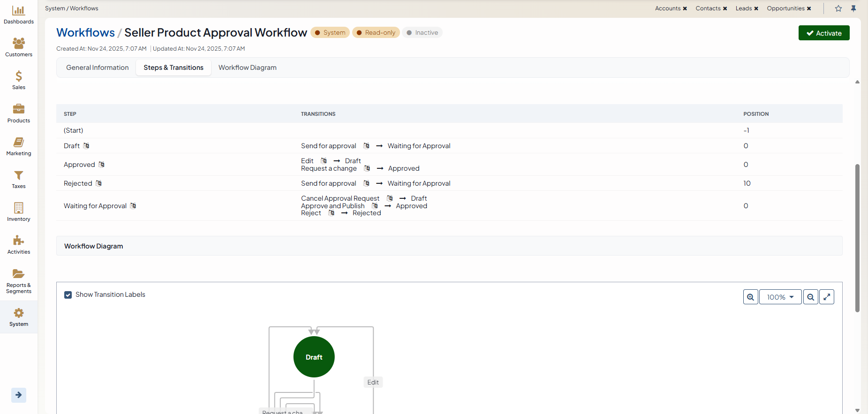Expand the sidebar with arrow button

click(x=19, y=395)
